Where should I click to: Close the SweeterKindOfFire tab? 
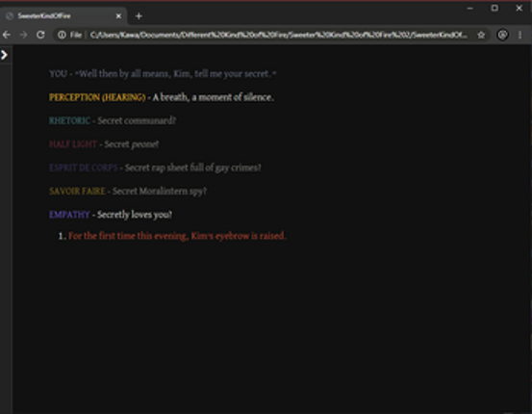[118, 16]
